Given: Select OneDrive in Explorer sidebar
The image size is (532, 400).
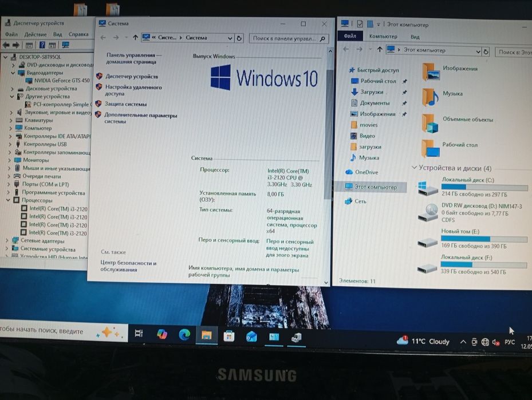Looking at the screenshot, I should [362, 172].
